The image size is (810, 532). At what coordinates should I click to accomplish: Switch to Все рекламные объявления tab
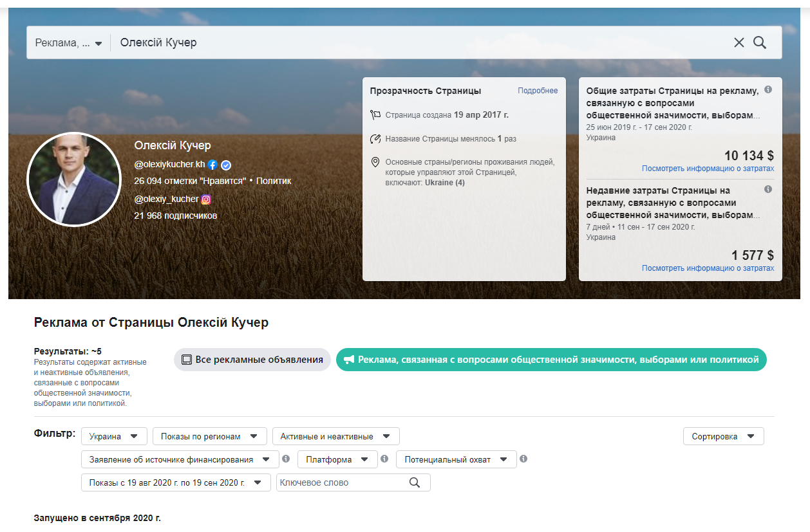click(252, 360)
